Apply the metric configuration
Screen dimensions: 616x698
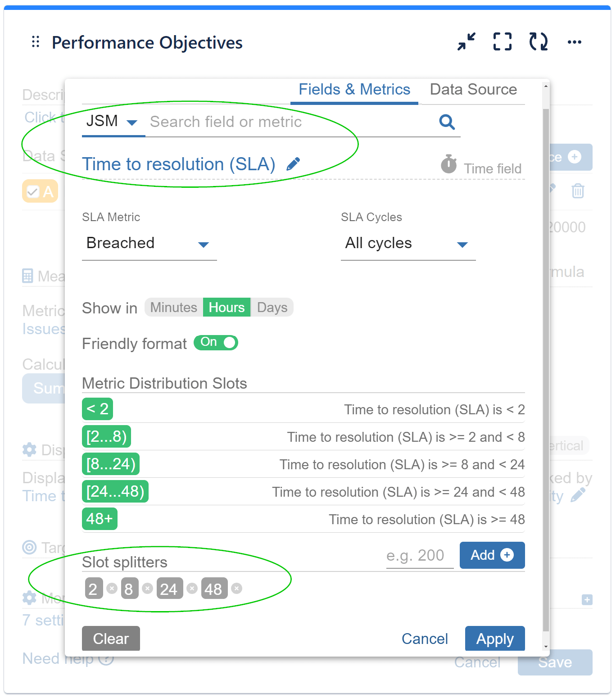[x=494, y=639]
